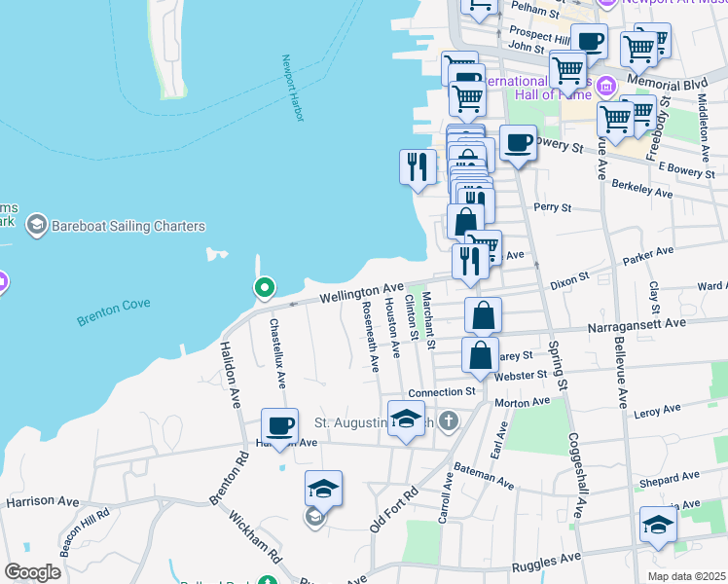Select the Parker Ave street label
728x584 pixels.
(648, 256)
